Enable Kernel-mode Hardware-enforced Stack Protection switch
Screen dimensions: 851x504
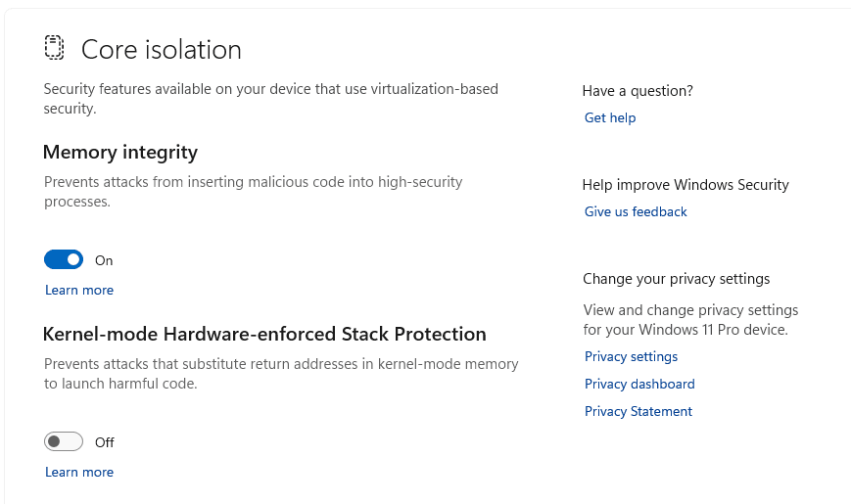(x=64, y=442)
